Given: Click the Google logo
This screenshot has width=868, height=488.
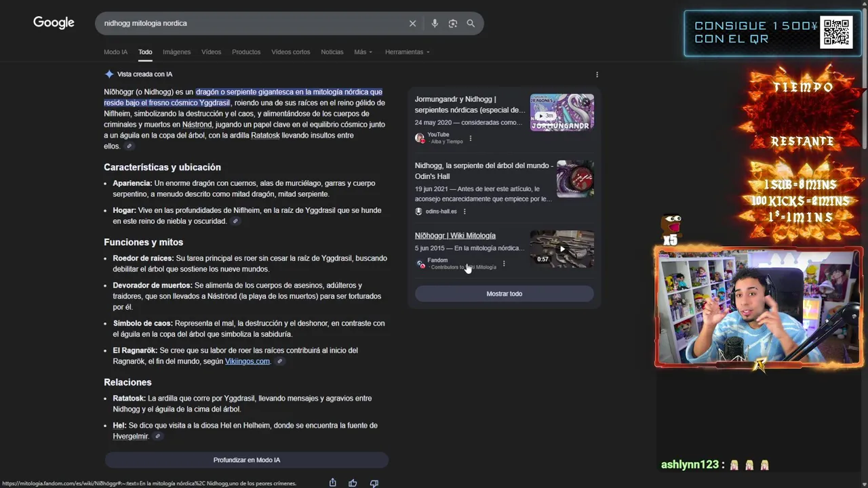Looking at the screenshot, I should pos(54,23).
